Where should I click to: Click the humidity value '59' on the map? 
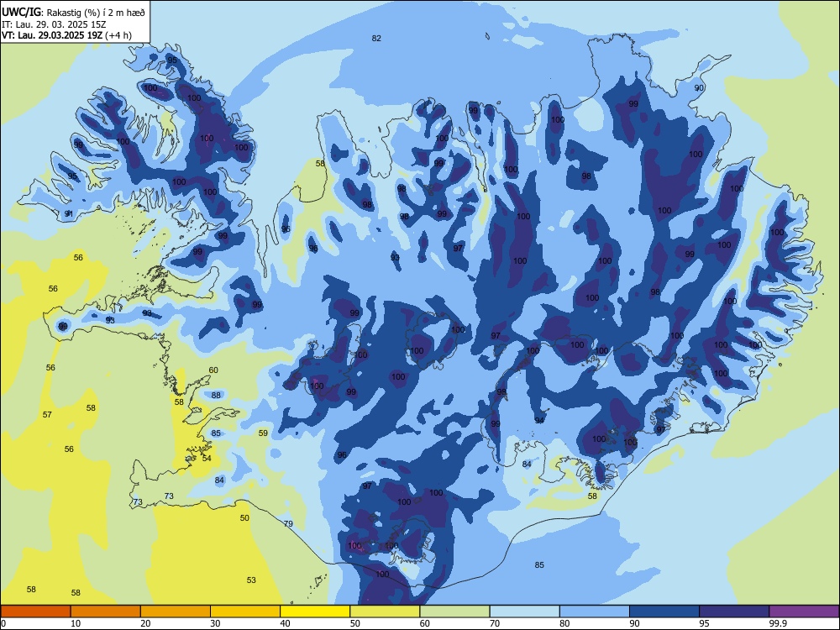click(263, 433)
